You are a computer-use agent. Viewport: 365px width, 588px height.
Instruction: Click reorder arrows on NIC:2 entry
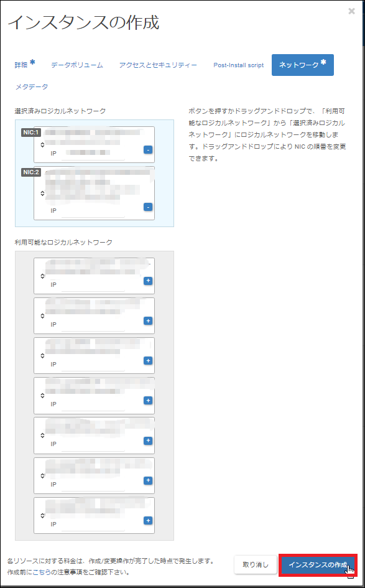(x=42, y=194)
